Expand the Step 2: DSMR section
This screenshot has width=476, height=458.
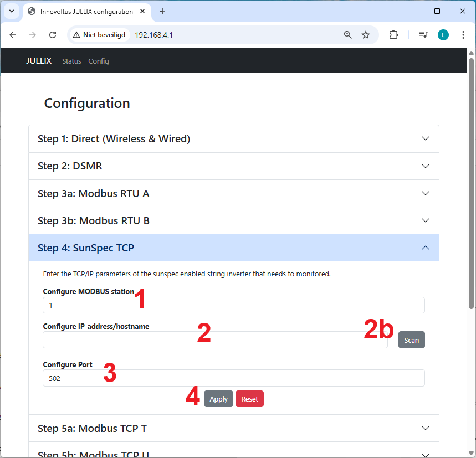[233, 166]
